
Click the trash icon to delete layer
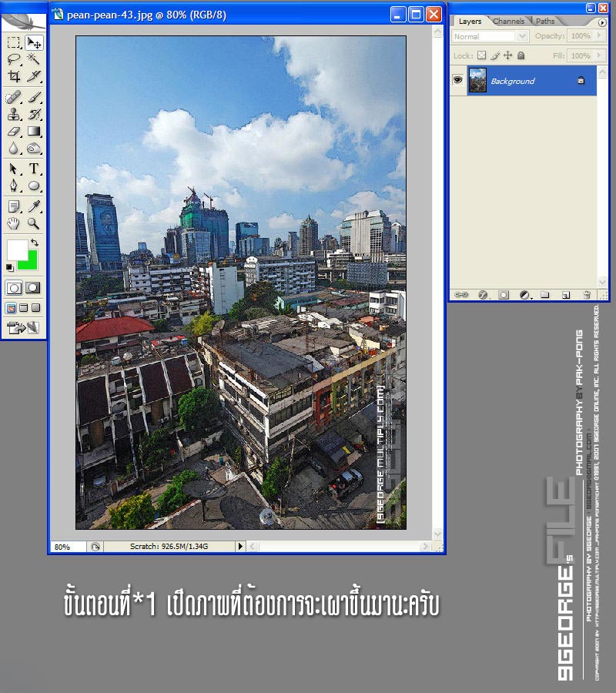pyautogui.click(x=587, y=295)
